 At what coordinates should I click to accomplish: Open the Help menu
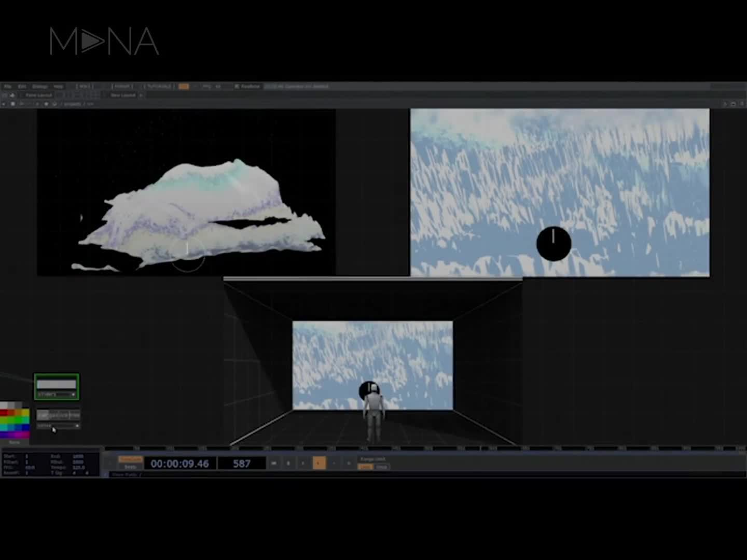point(58,86)
